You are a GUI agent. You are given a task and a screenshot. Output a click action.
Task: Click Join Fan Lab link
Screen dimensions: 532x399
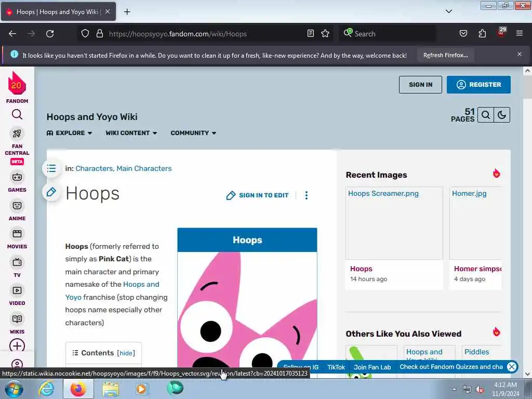pos(372,367)
